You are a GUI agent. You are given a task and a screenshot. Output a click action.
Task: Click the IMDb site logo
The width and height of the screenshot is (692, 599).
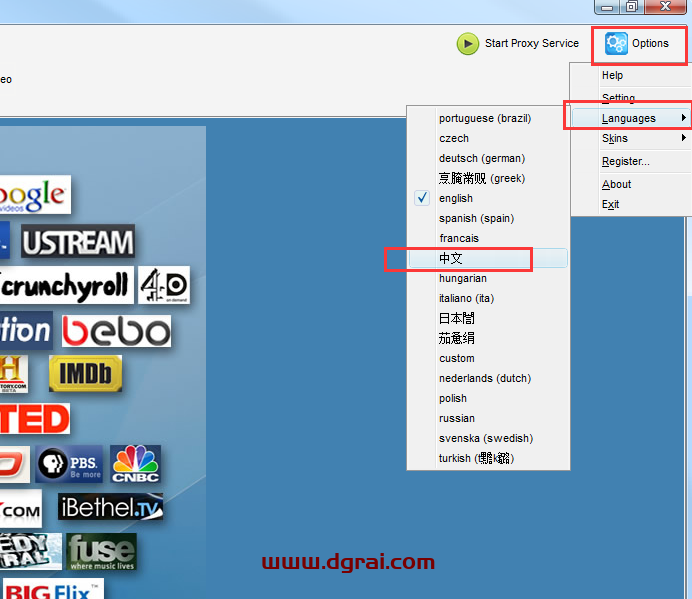[x=85, y=374]
